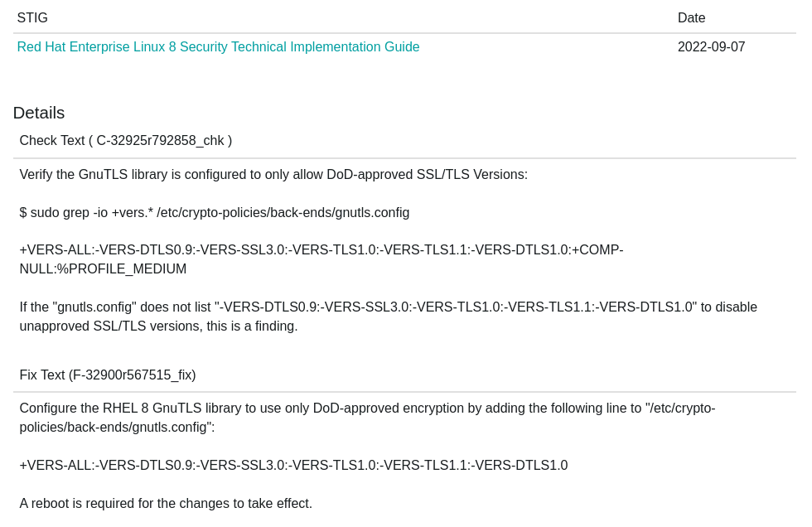This screenshot has width=812, height=527.
Task: Click the Fix Text label
Action: point(41,375)
